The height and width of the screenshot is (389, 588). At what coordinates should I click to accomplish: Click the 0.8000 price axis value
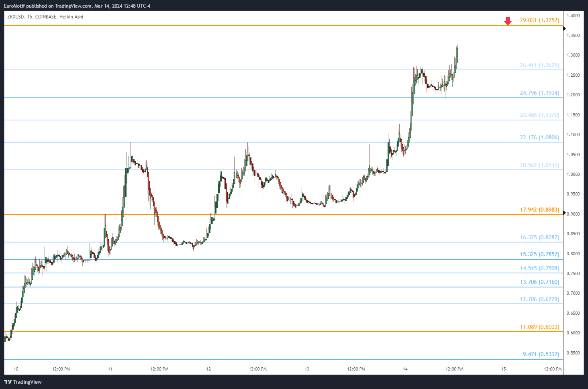click(573, 254)
